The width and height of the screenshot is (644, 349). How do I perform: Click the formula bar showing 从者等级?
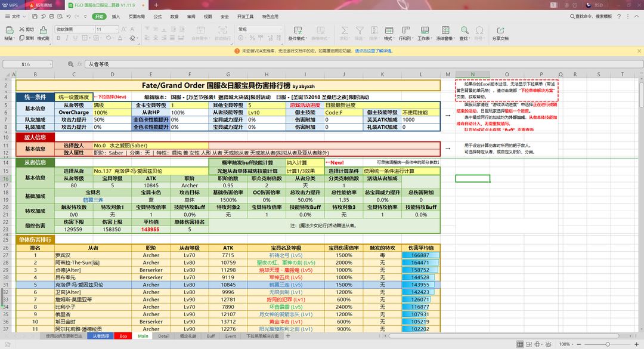tap(364, 64)
